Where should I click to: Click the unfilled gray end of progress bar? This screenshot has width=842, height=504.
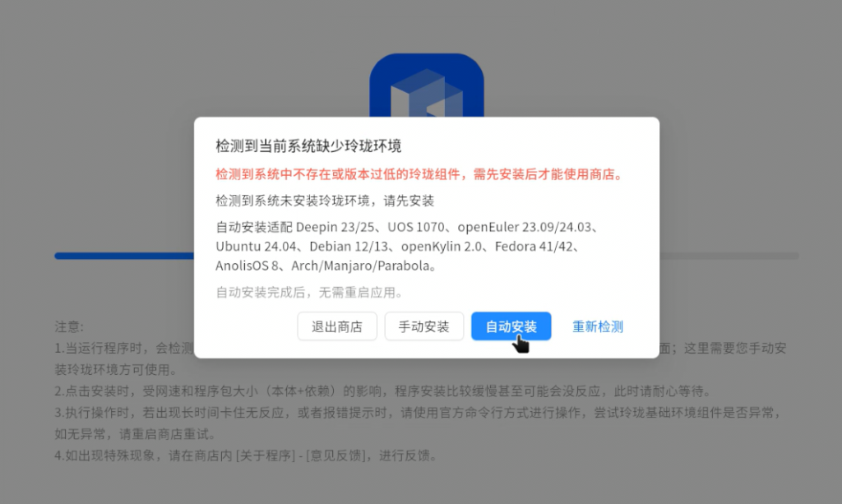[729, 256]
